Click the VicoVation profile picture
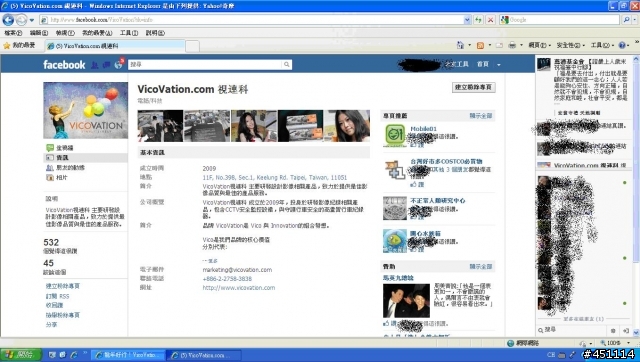Viewport: 640px width, 362px height. 86,110
